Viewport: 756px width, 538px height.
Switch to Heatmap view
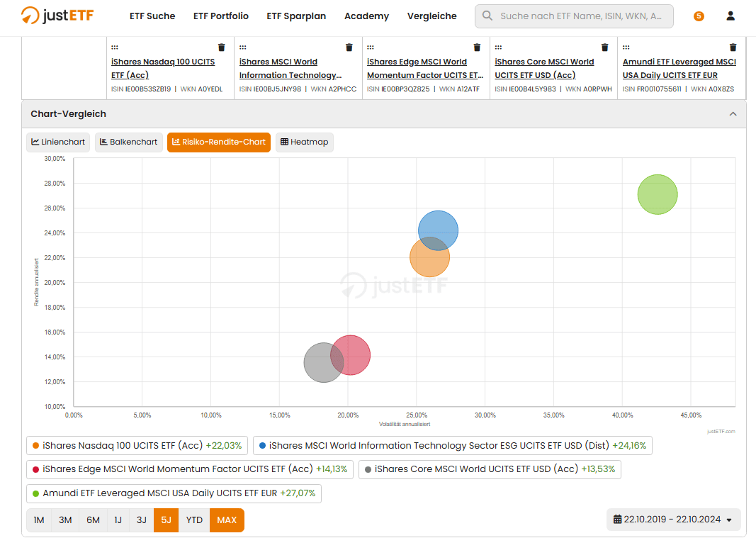point(304,142)
